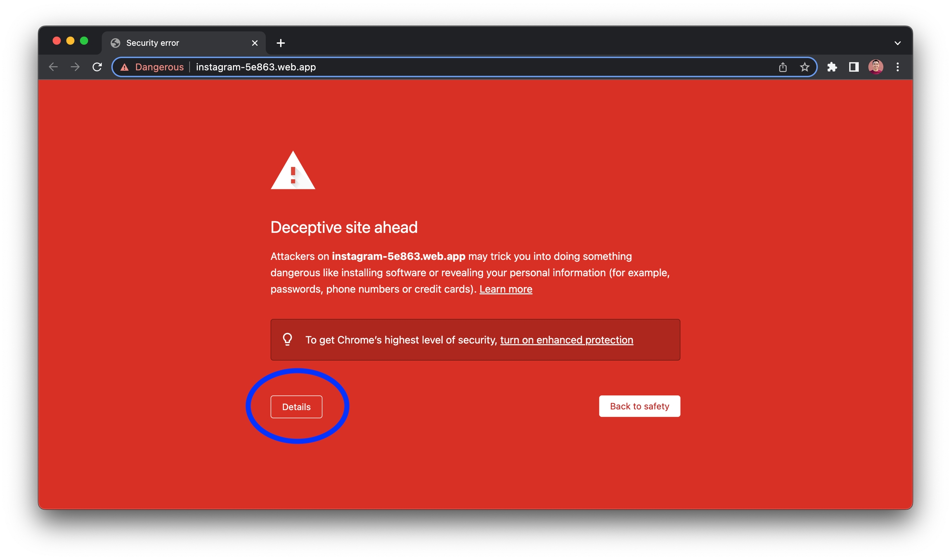This screenshot has height=560, width=951.
Task: Open the share page icon
Action: tap(783, 67)
